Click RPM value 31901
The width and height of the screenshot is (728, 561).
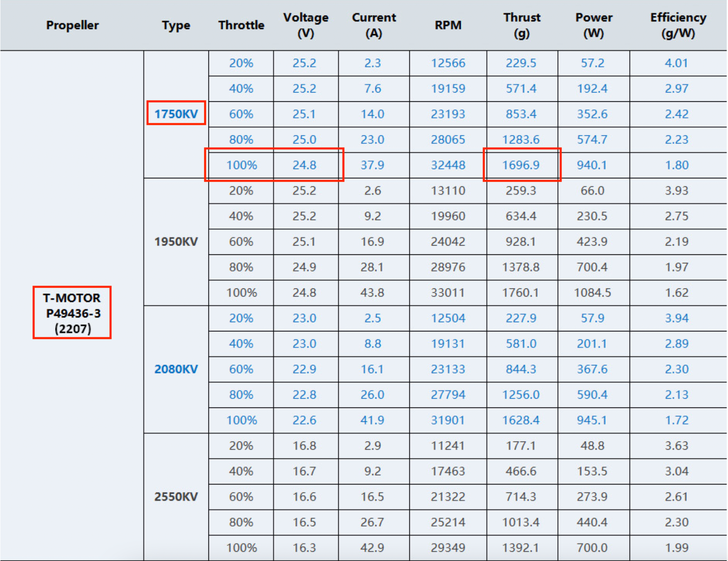click(448, 420)
